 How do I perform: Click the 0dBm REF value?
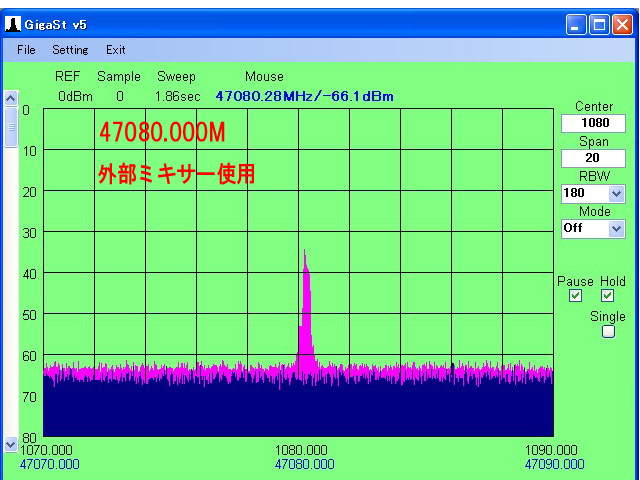click(75, 97)
